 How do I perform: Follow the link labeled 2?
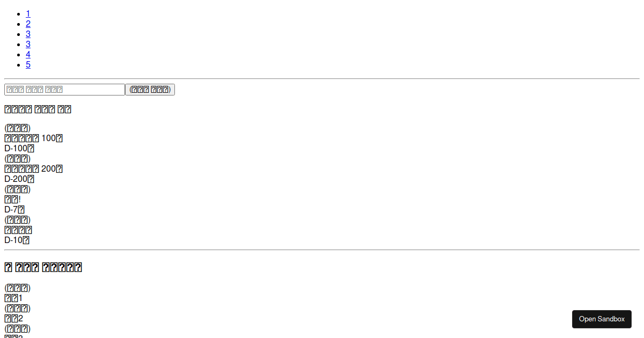click(x=28, y=24)
